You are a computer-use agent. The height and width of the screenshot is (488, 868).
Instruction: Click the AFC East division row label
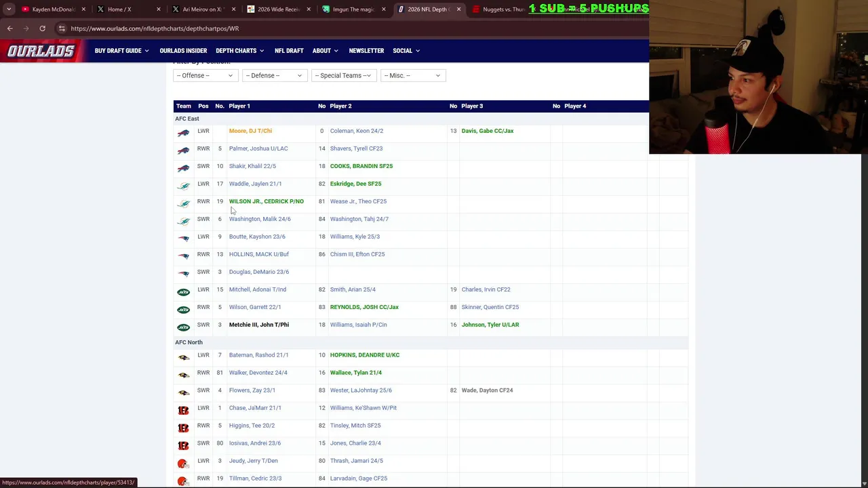[187, 119]
